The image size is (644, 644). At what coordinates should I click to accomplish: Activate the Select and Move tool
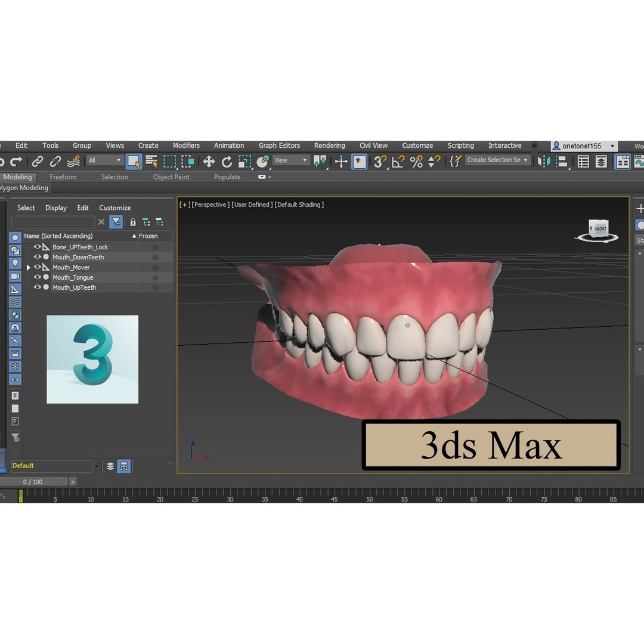tap(209, 162)
